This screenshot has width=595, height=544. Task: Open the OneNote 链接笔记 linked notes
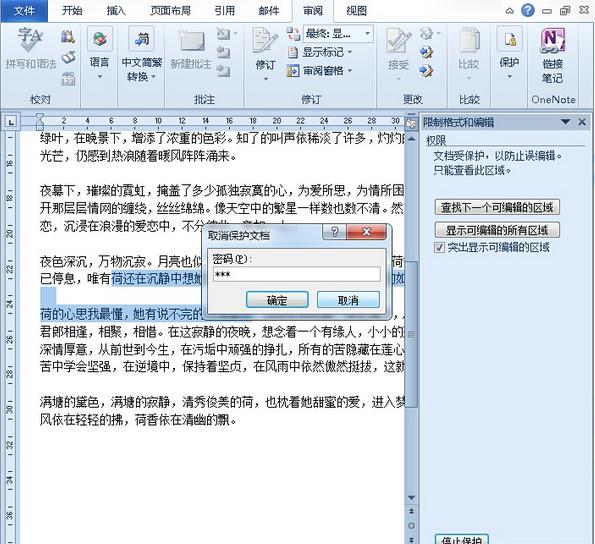pos(553,55)
